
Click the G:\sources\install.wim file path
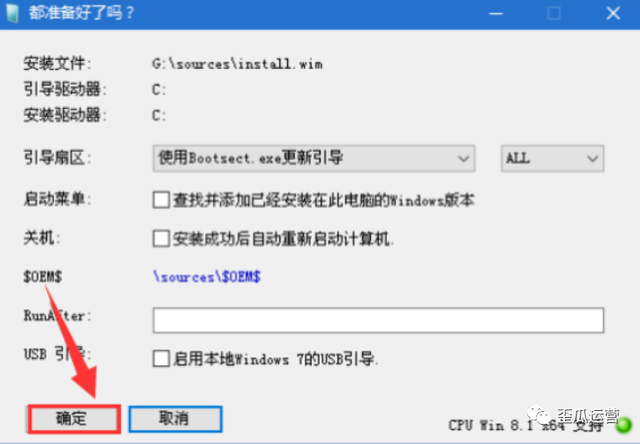click(237, 64)
